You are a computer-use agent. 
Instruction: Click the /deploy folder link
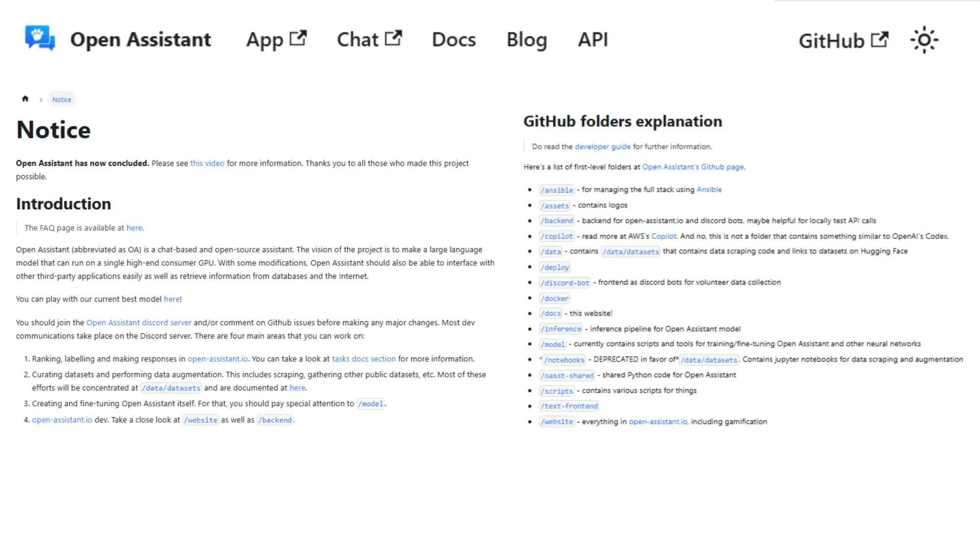point(555,267)
